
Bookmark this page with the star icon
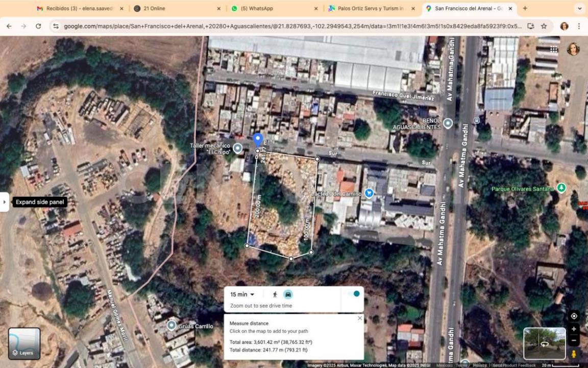pos(544,26)
